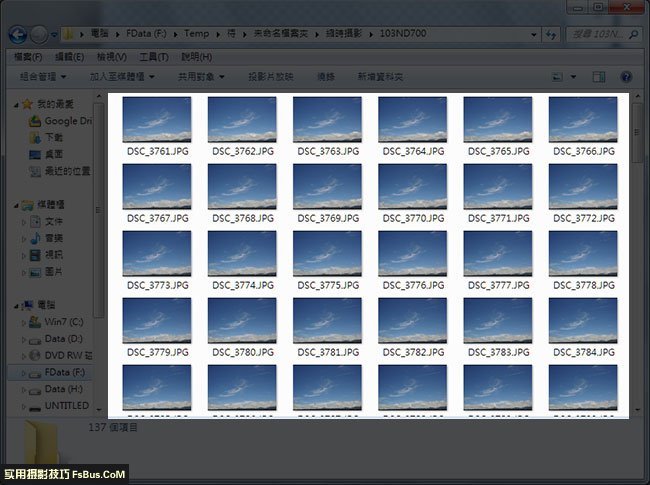Toggle the preview pane icon
Viewport: 650px width, 485px height.
(x=599, y=76)
